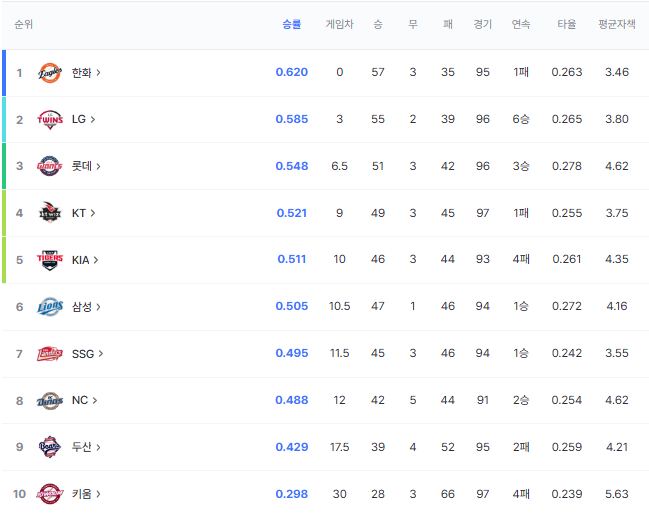649x515 pixels.
Task: Click the Lotte Giants team logo
Action: (50, 166)
